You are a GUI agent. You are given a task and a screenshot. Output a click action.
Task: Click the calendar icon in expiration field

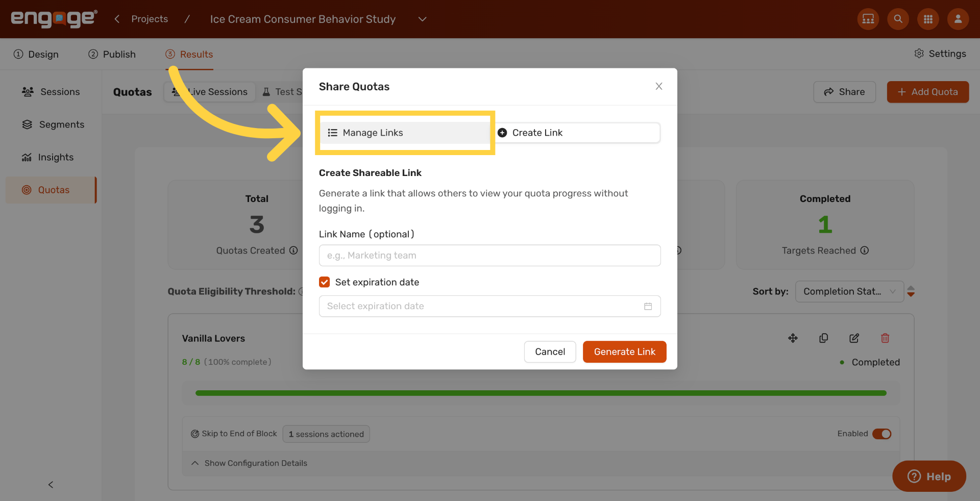648,306
